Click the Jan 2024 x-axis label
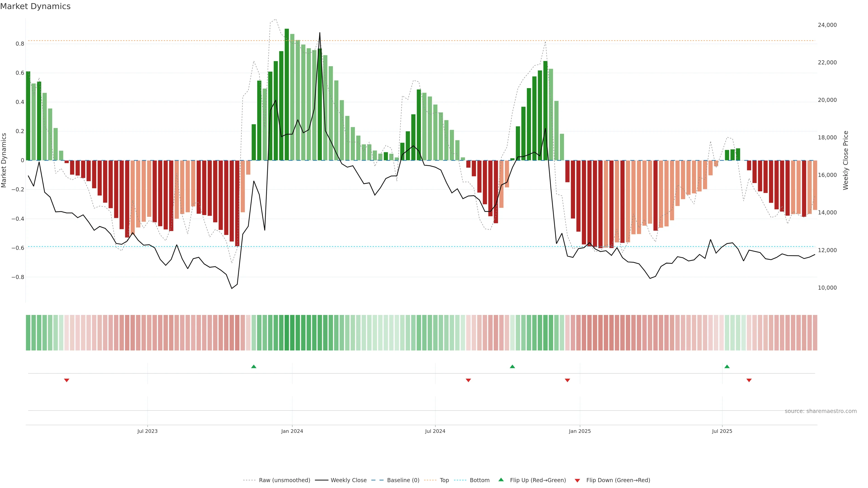868x488 pixels. pyautogui.click(x=292, y=431)
